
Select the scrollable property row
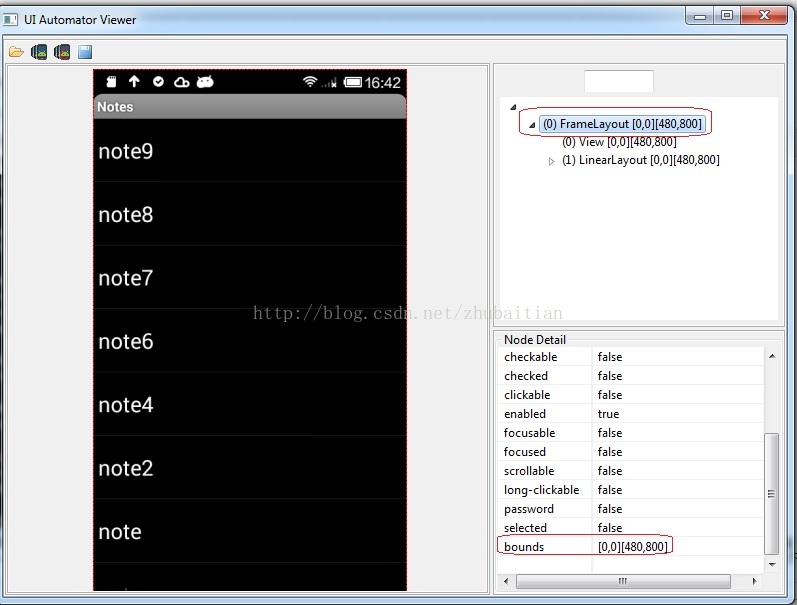pyautogui.click(x=631, y=471)
